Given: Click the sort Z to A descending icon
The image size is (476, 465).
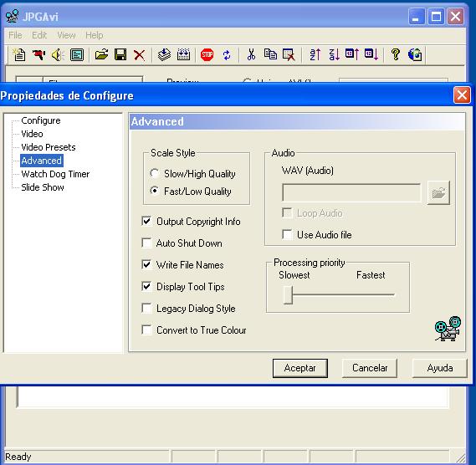Looking at the screenshot, I should [x=334, y=55].
